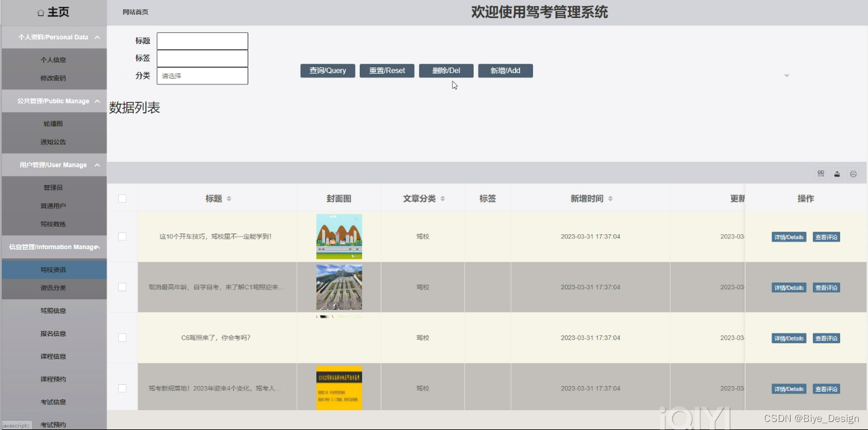Open the column filter grid icon
The width and height of the screenshot is (868, 430).
click(x=820, y=174)
